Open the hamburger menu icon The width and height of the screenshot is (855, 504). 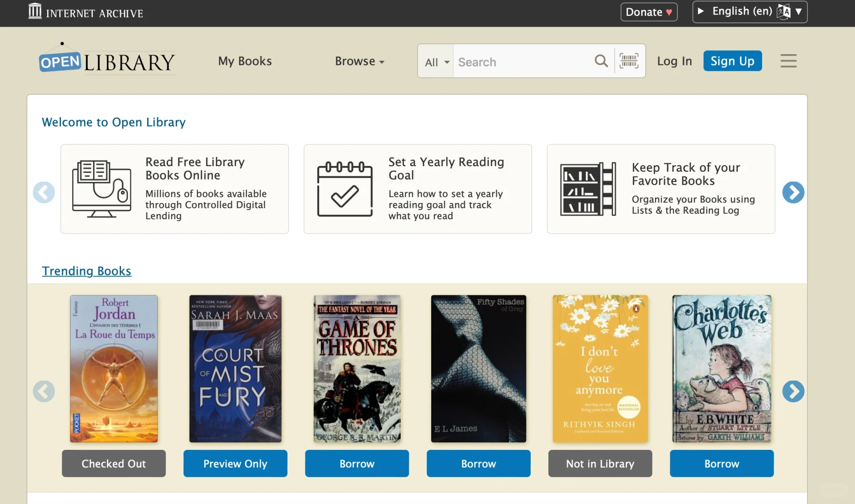(x=788, y=61)
